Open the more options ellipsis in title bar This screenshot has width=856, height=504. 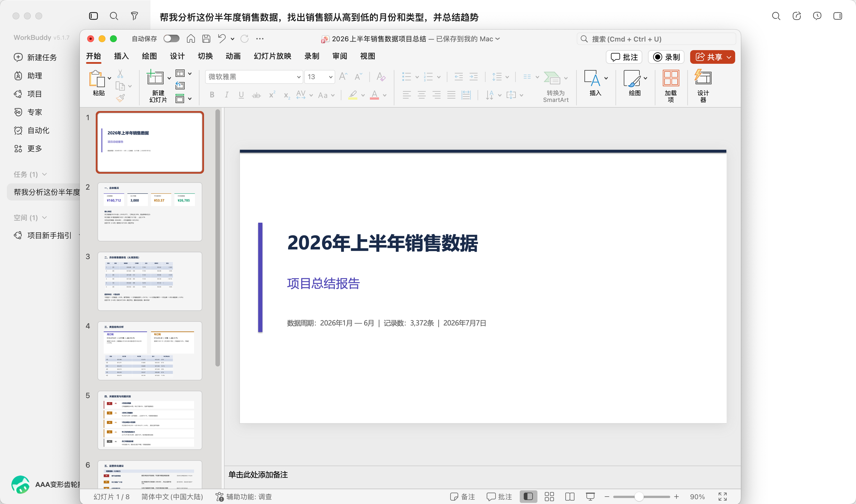pos(260,39)
